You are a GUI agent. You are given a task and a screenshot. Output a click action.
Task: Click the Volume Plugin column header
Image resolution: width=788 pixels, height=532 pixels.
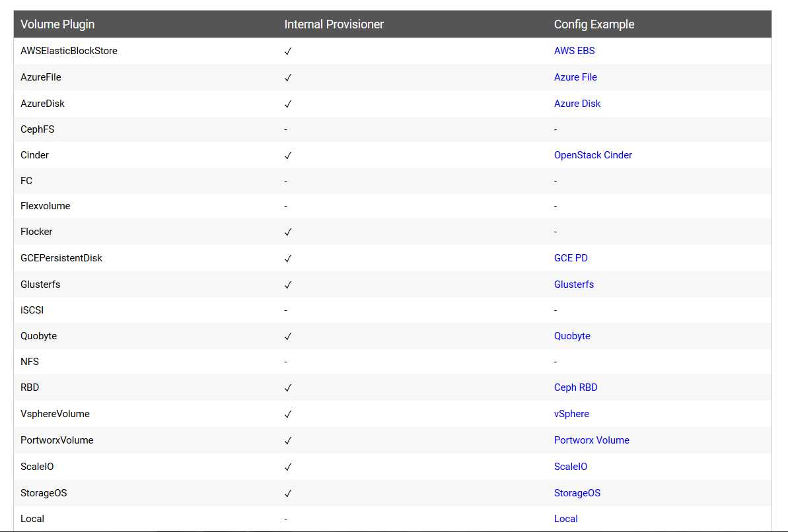57,24
